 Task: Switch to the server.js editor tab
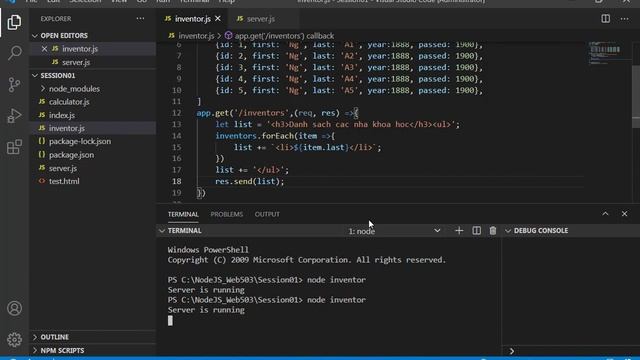coord(260,19)
